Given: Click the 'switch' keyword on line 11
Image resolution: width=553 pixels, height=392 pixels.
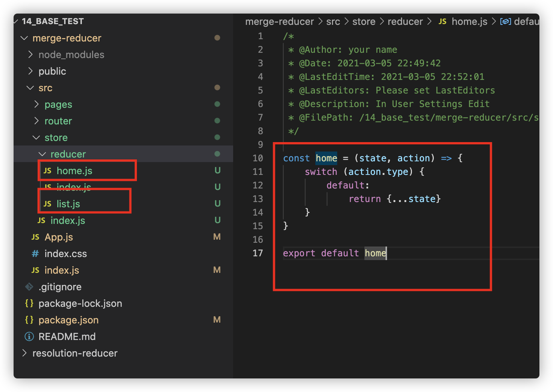Looking at the screenshot, I should (x=321, y=172).
